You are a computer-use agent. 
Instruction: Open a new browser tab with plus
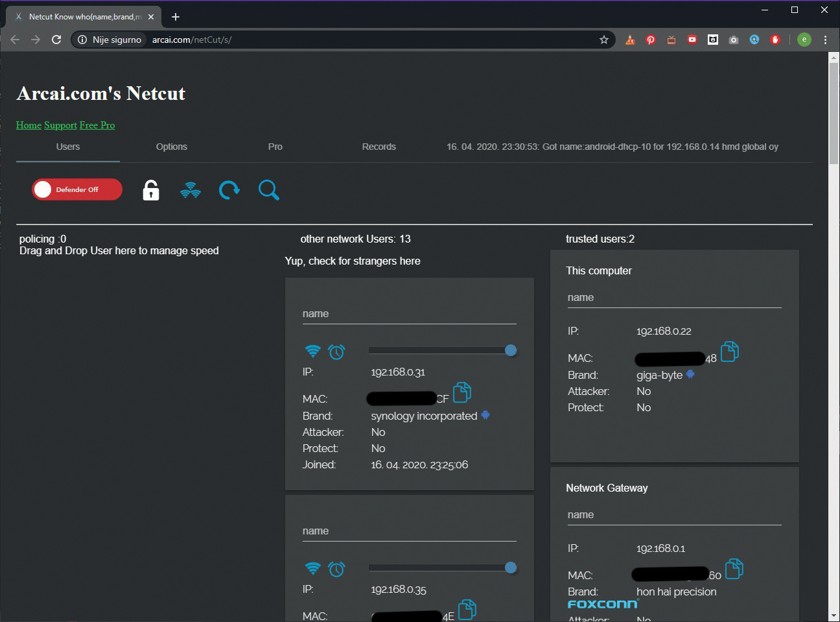point(176,17)
